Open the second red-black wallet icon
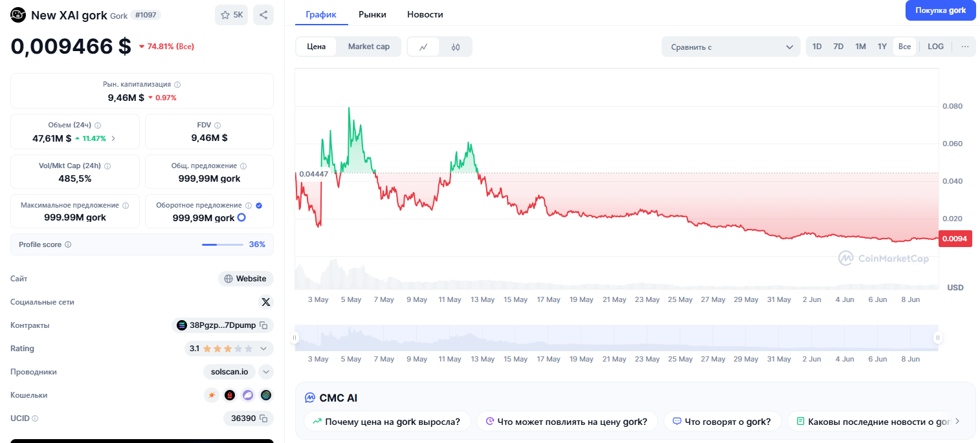The image size is (980, 443). [x=230, y=395]
